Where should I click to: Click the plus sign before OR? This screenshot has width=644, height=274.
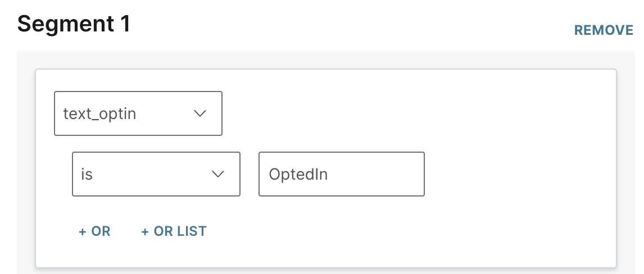[x=82, y=231]
